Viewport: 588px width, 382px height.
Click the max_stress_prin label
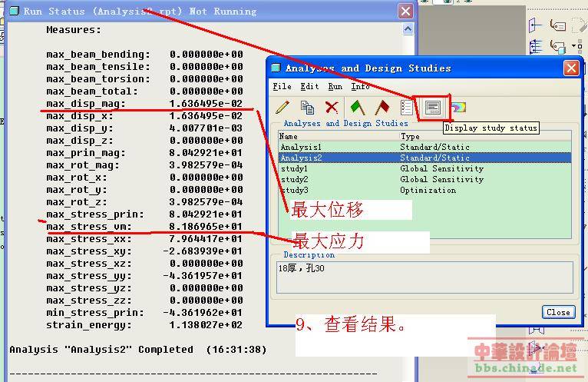[95, 214]
